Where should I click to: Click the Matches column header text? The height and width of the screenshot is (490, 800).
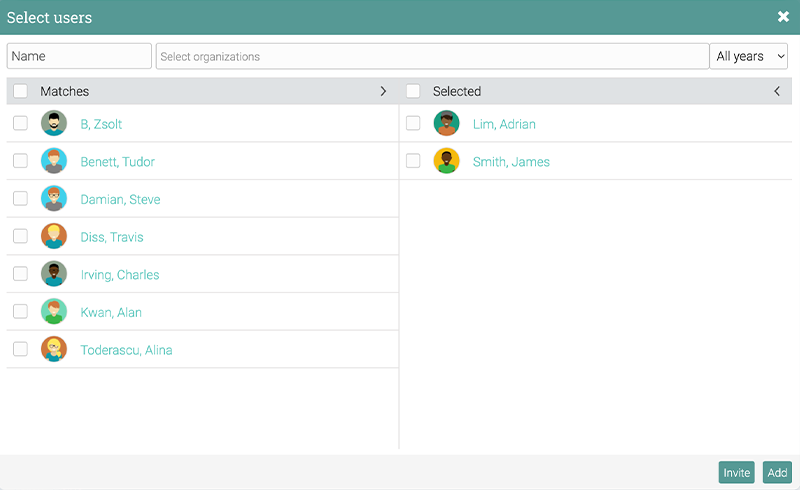pyautogui.click(x=64, y=91)
